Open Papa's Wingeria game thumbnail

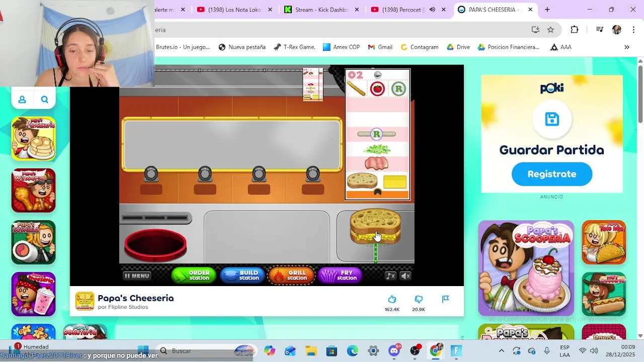[34, 191]
